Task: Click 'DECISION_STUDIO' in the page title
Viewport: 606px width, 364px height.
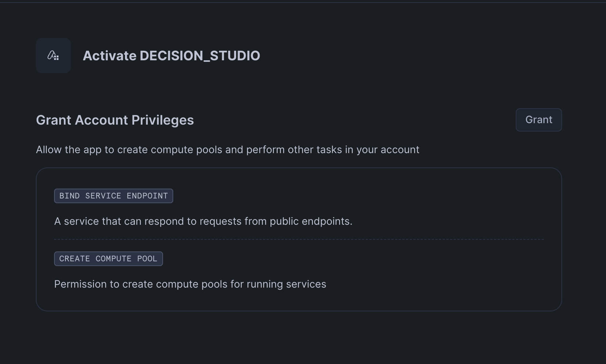Action: point(200,56)
